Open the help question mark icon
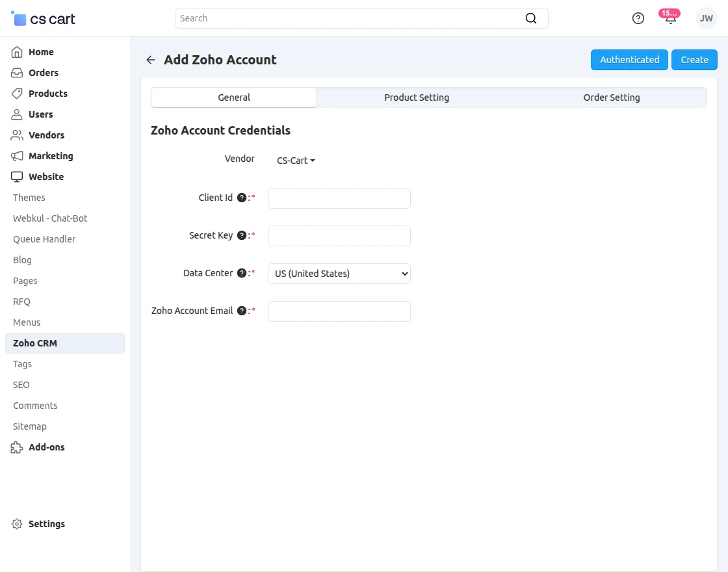 point(638,18)
